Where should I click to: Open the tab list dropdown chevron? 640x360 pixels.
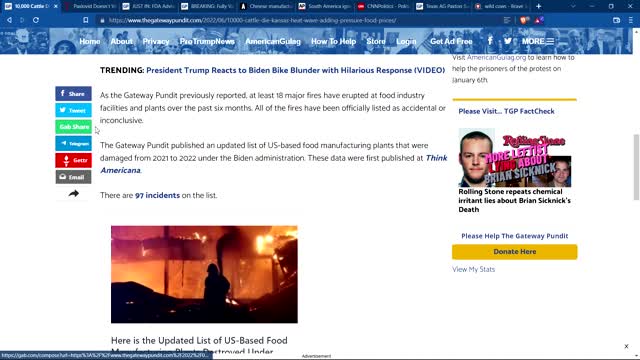tap(573, 6)
